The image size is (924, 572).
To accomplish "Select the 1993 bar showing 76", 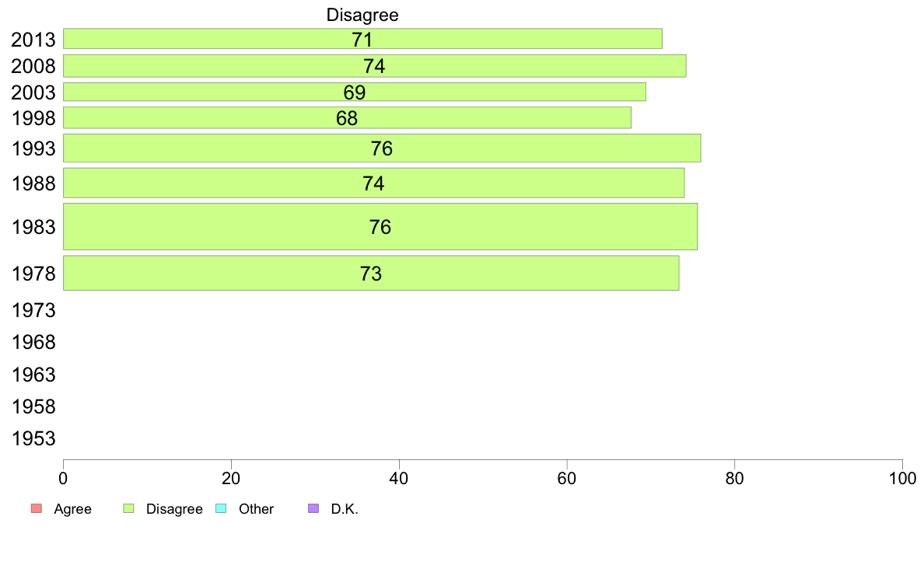I will (382, 148).
